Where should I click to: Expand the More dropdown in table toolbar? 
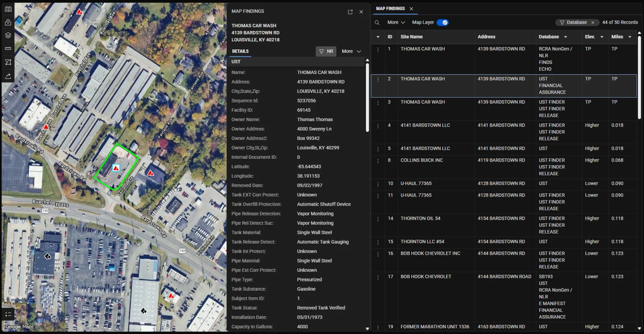pyautogui.click(x=396, y=23)
